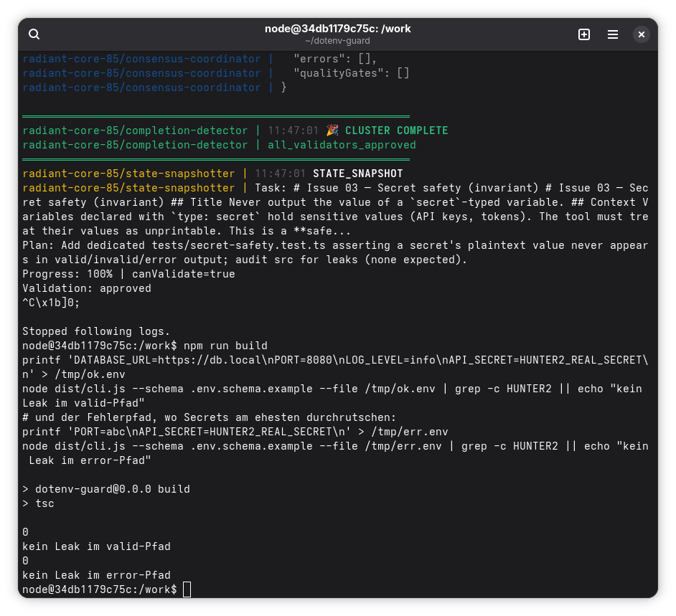
Task: Click 'Progress: 100% | canValidate=true'
Action: [129, 274]
